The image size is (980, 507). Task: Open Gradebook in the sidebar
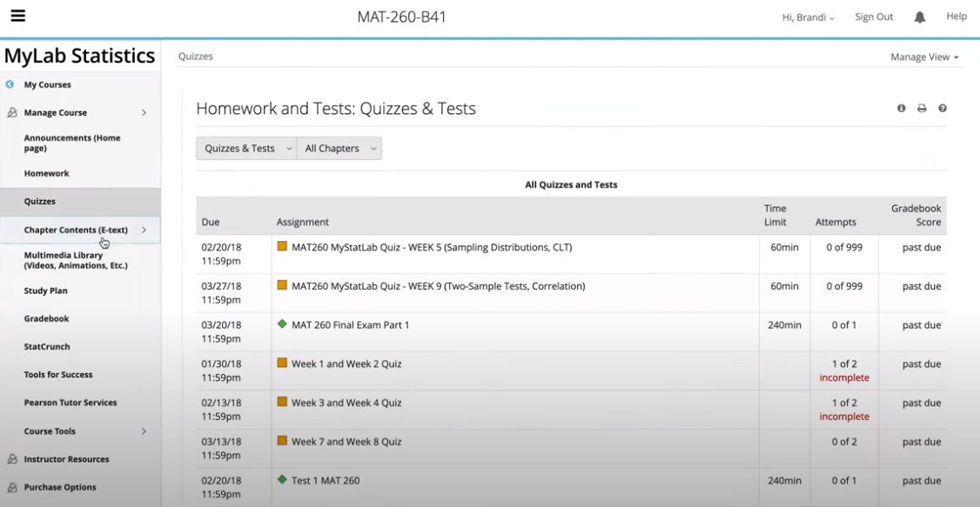pyautogui.click(x=46, y=318)
